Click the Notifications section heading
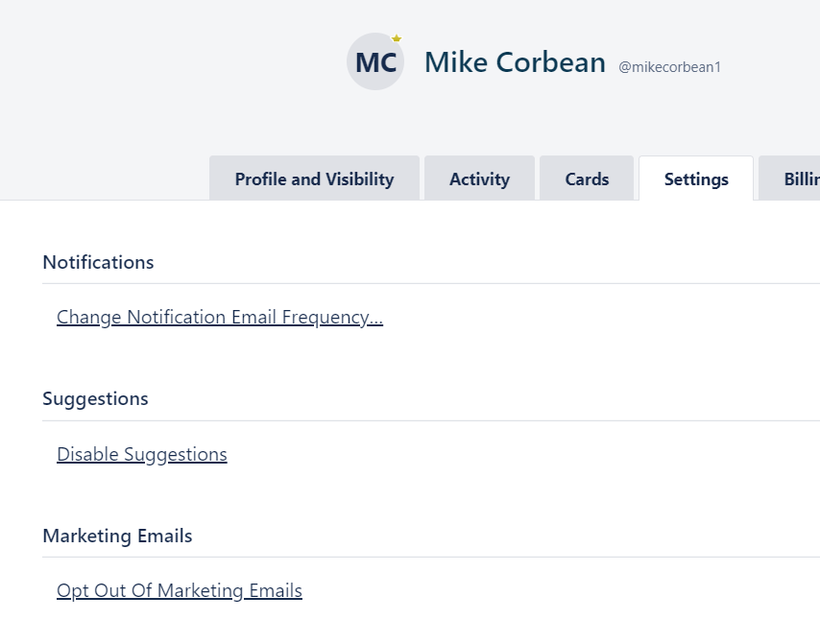This screenshot has width=820, height=644. tap(98, 262)
